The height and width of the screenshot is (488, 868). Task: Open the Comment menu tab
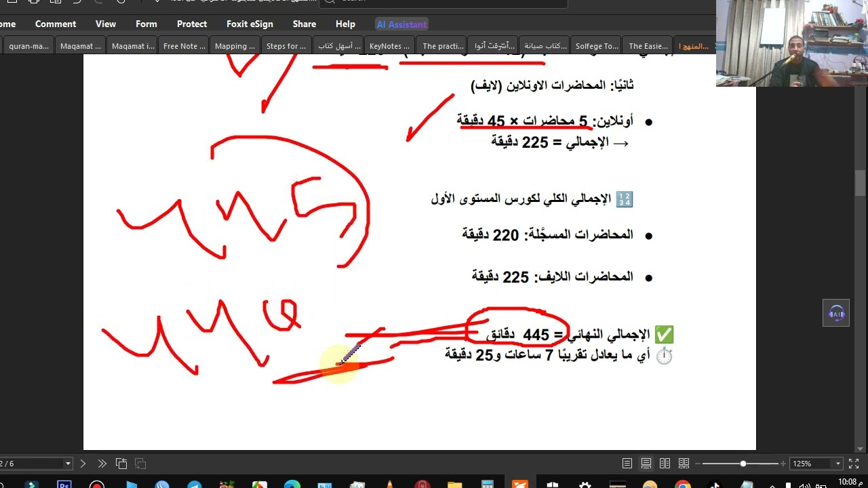[x=56, y=24]
